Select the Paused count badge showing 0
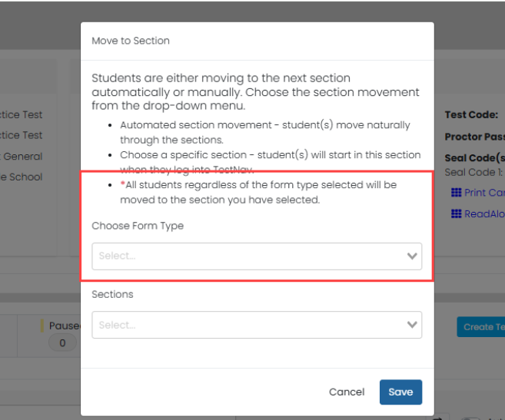This screenshot has height=420, width=505. coord(62,342)
